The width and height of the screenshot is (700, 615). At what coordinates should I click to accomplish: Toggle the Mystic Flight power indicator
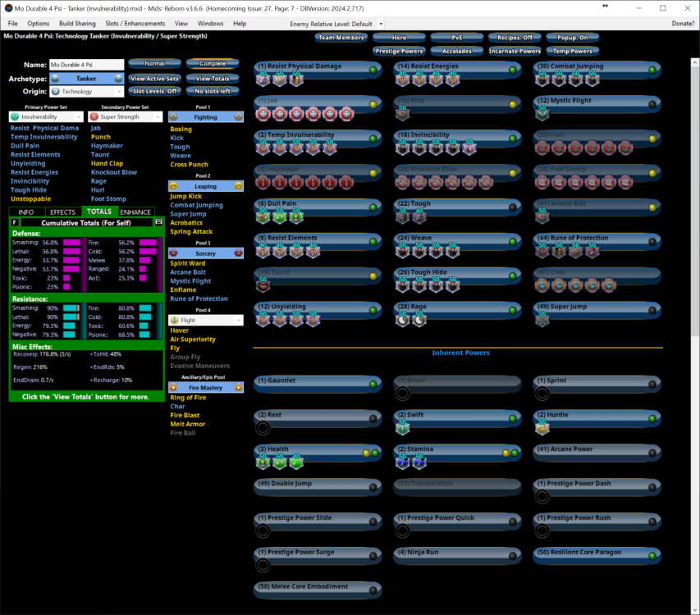click(x=652, y=104)
